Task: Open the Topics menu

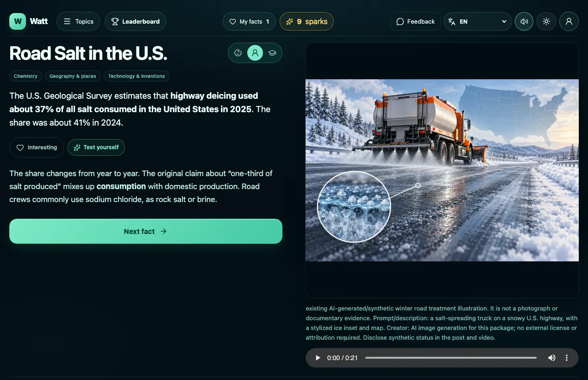Action: coord(78,21)
